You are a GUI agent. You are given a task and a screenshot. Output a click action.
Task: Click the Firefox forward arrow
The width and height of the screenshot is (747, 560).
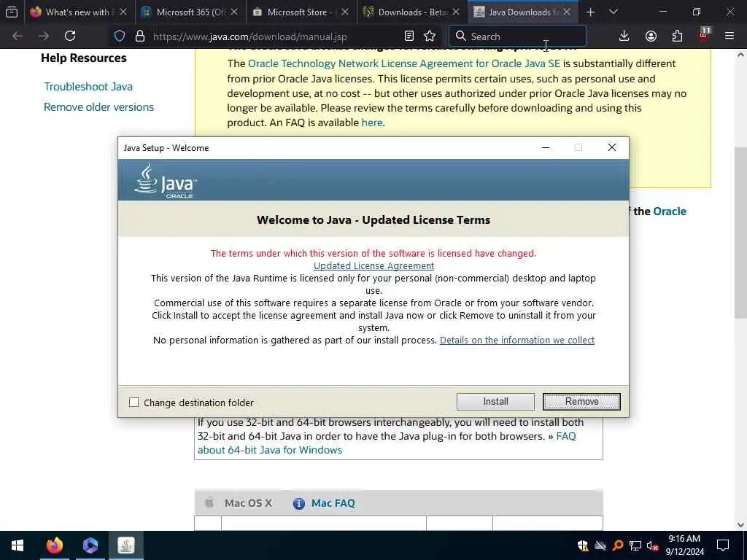43,36
